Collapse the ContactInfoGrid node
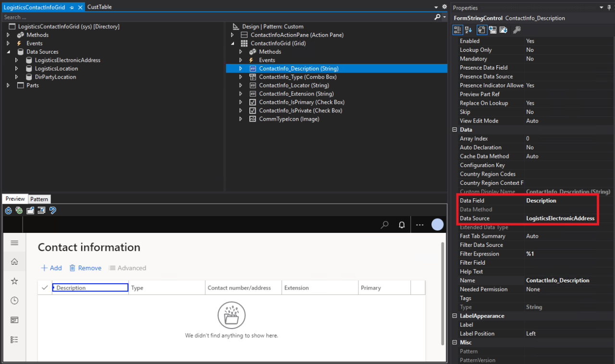 [x=233, y=43]
